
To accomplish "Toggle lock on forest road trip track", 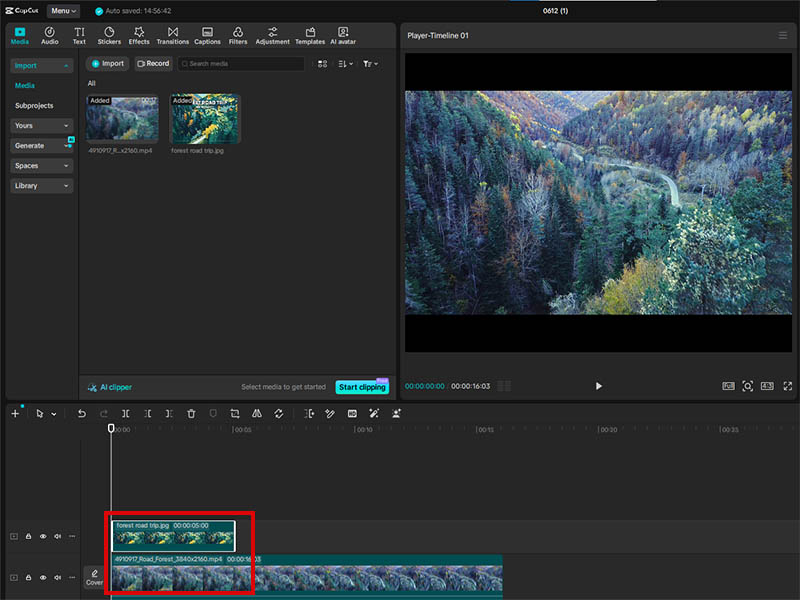I will pos(29,536).
